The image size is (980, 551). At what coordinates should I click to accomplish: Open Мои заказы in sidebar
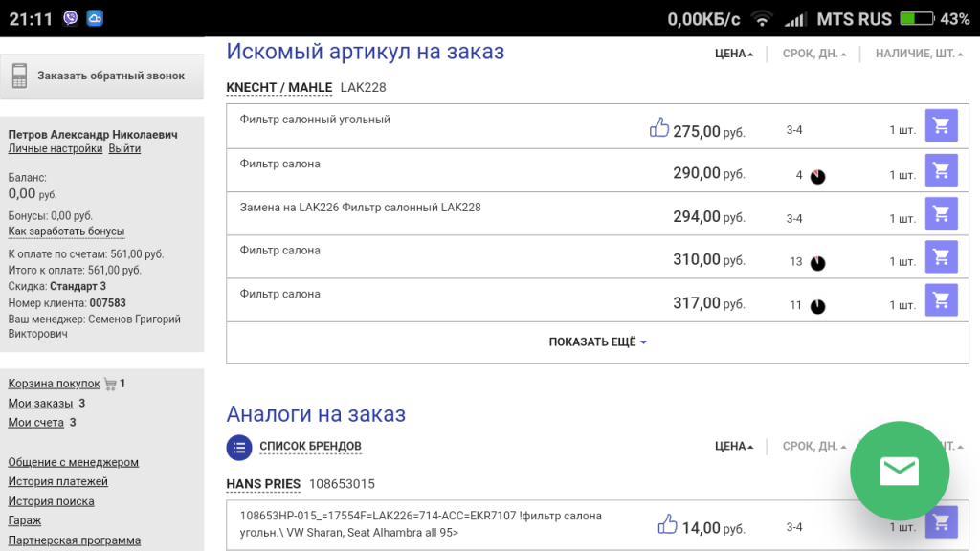[40, 403]
